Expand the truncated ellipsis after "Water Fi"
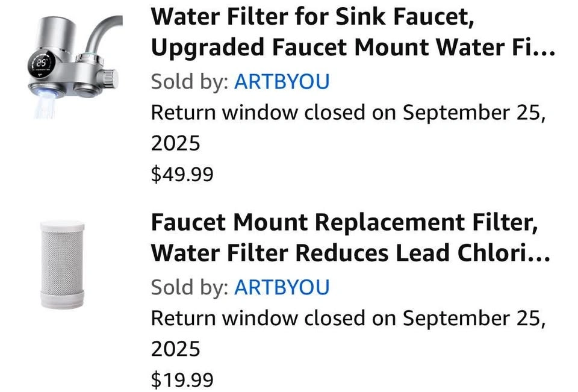Image resolution: width=578 pixels, height=392 pixels. (545, 48)
